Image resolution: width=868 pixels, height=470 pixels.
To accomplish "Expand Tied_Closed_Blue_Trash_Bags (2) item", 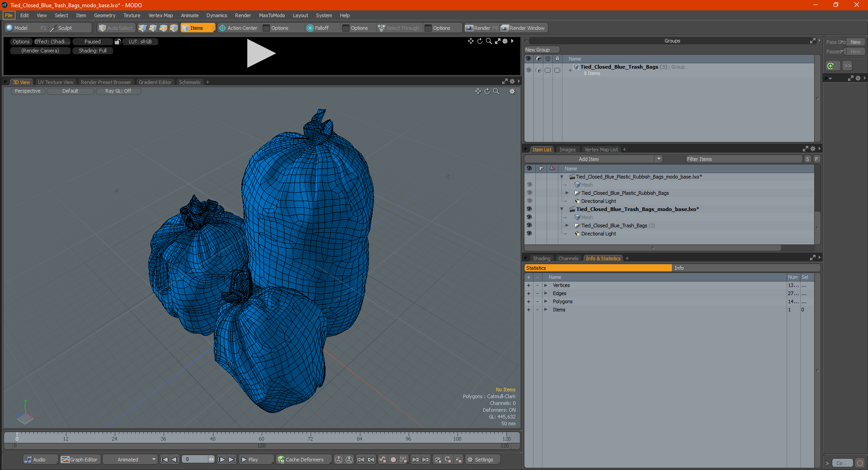I will (567, 226).
